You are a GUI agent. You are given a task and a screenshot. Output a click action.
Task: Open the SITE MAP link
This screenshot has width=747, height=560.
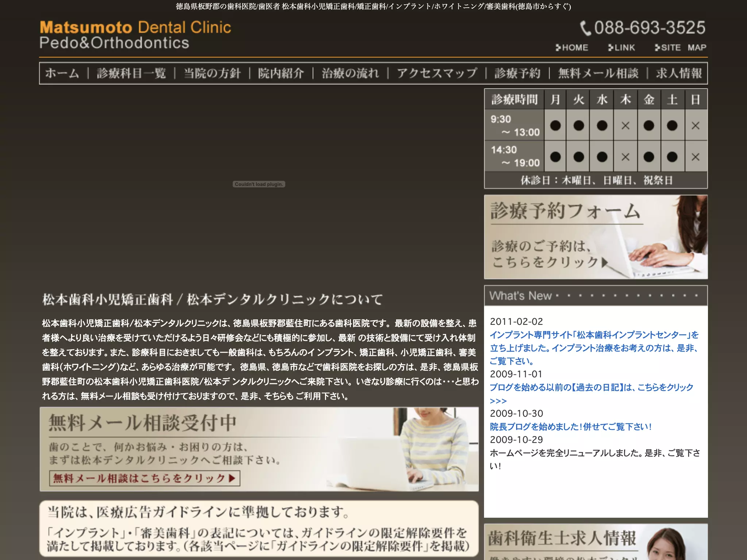pos(680,48)
